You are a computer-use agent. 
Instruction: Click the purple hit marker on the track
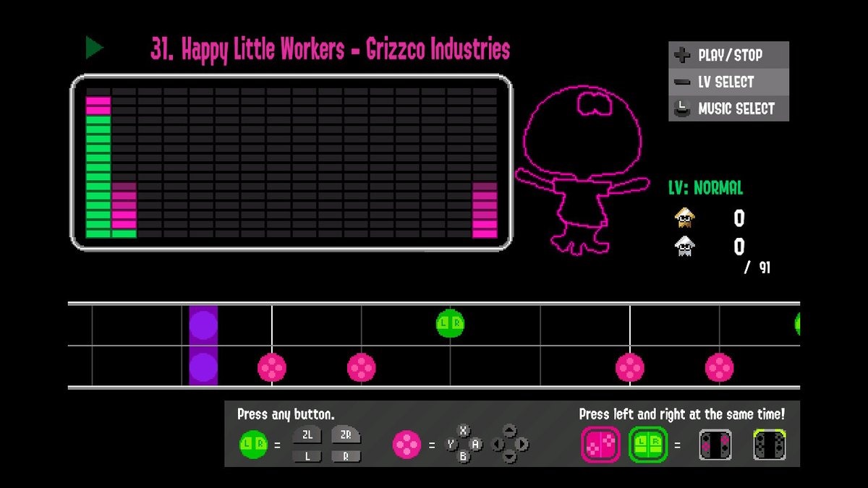point(203,345)
